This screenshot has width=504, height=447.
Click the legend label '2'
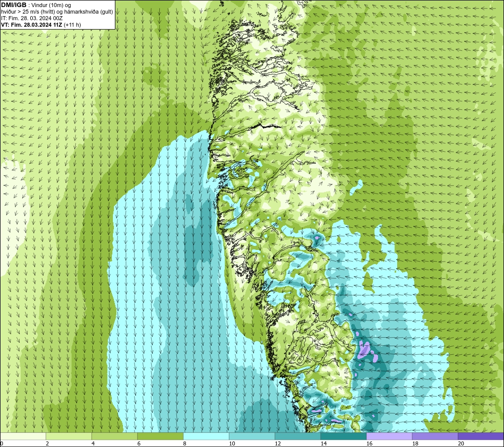tap(47, 444)
